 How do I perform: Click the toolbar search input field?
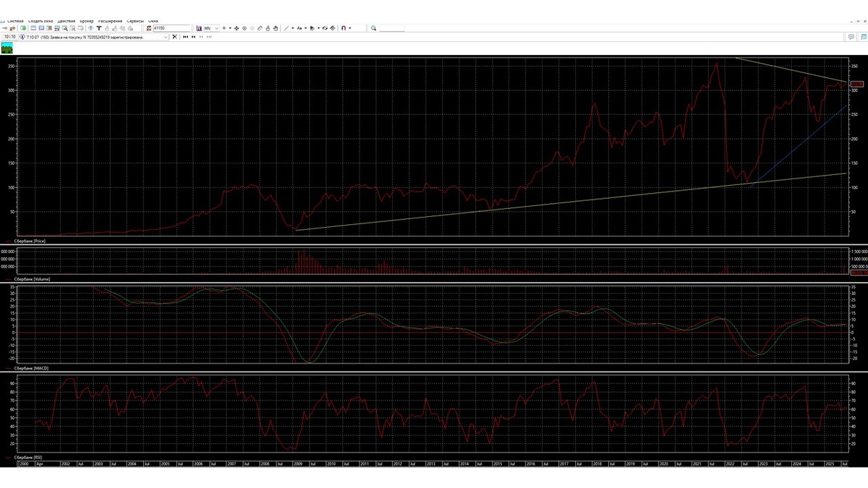(391, 28)
